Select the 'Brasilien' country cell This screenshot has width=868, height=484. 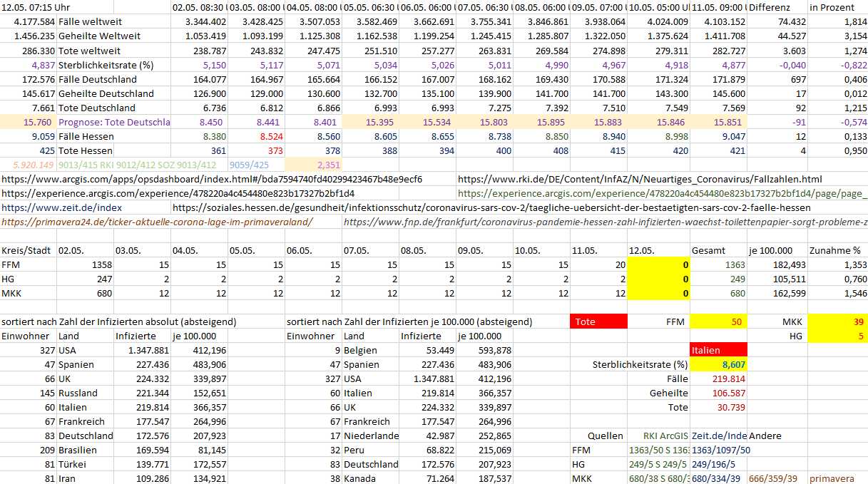click(77, 450)
